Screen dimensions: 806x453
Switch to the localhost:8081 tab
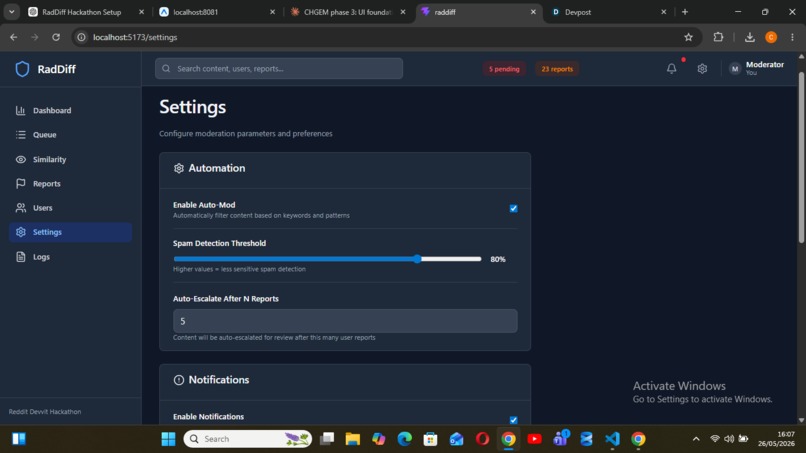(x=216, y=12)
